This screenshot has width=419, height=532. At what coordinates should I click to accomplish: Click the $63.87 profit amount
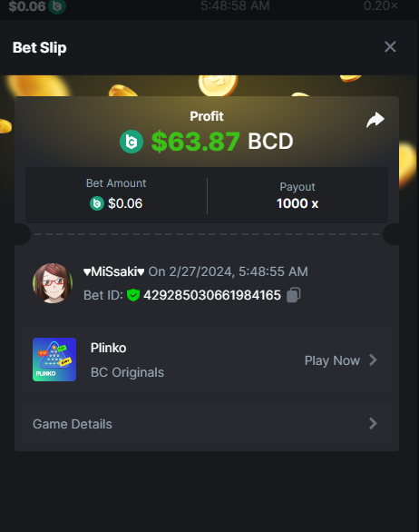[196, 142]
